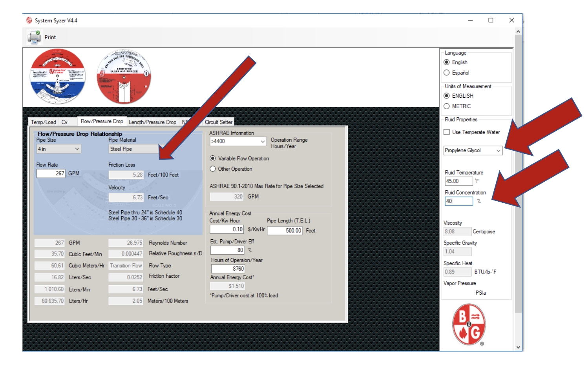This screenshot has width=588, height=368.
Task: Click the 60,635.70 Liters/Hr value
Action: [49, 301]
